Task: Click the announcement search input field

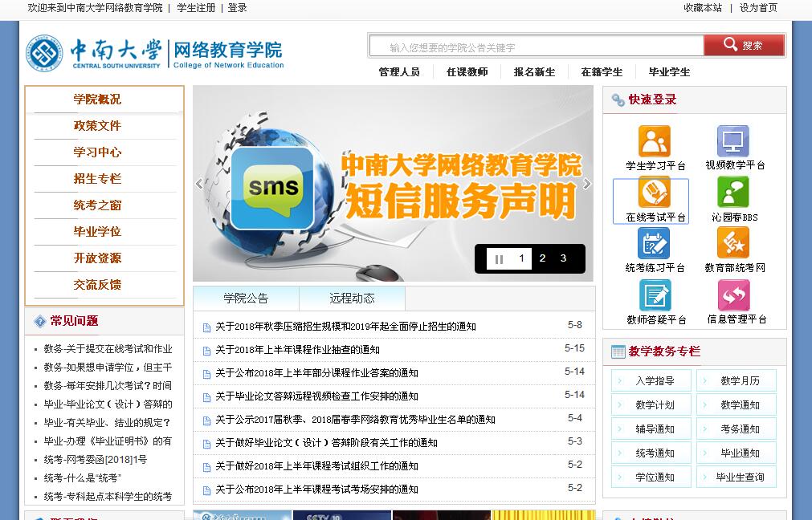Action: tap(537, 47)
